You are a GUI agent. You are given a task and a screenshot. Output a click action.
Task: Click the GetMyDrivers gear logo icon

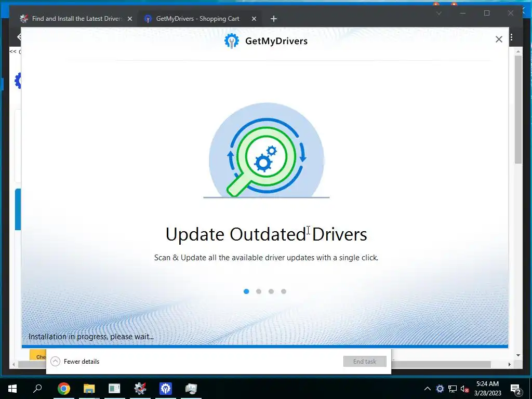(x=232, y=41)
